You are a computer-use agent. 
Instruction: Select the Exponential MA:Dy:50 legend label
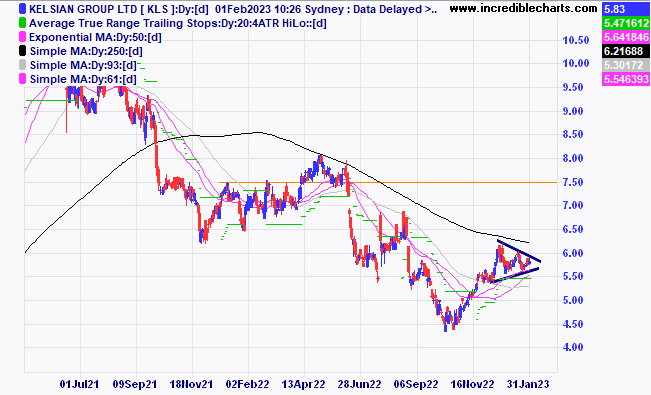click(x=95, y=37)
